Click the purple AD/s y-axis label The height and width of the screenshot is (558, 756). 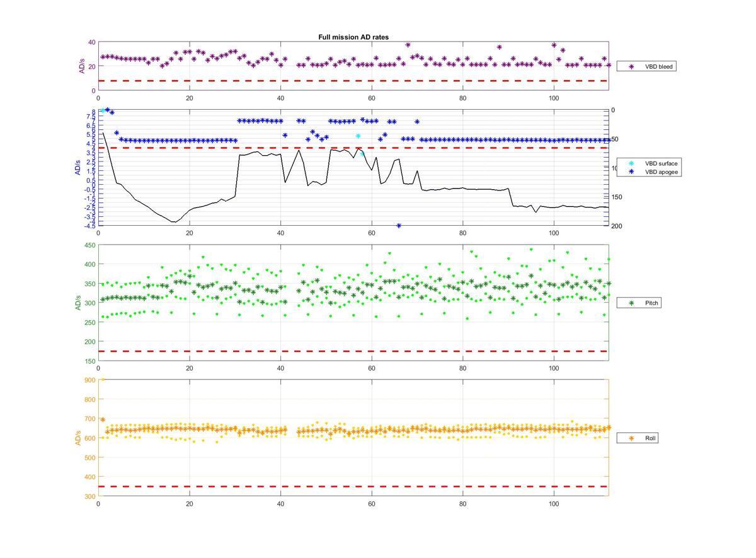(81, 66)
